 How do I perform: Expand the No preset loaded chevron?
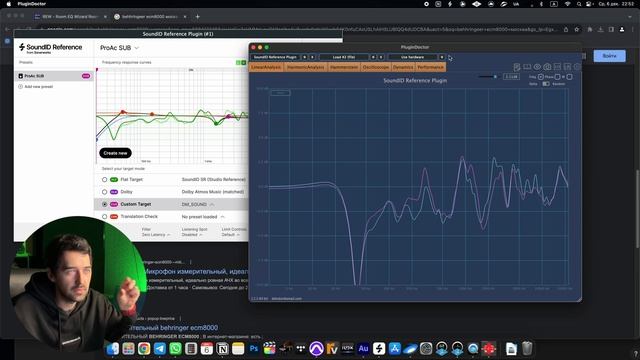[222, 217]
